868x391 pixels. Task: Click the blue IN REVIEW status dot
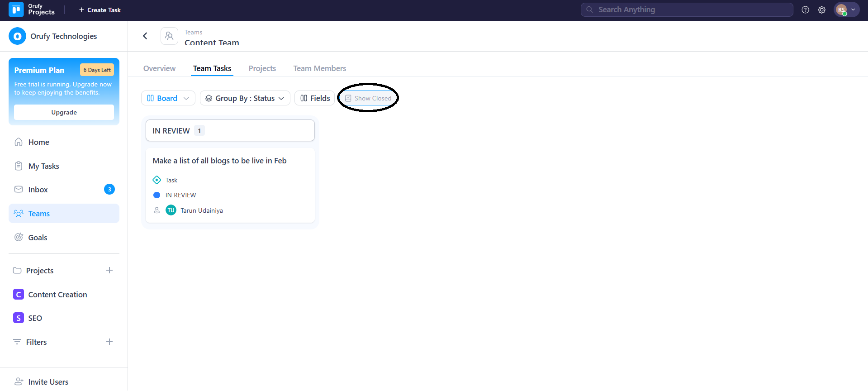pyautogui.click(x=157, y=195)
